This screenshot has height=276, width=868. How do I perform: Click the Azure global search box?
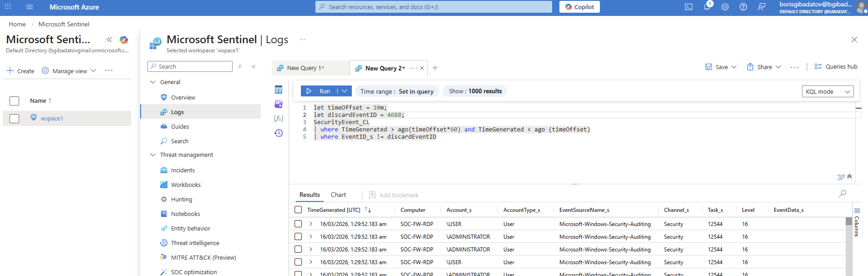point(433,7)
